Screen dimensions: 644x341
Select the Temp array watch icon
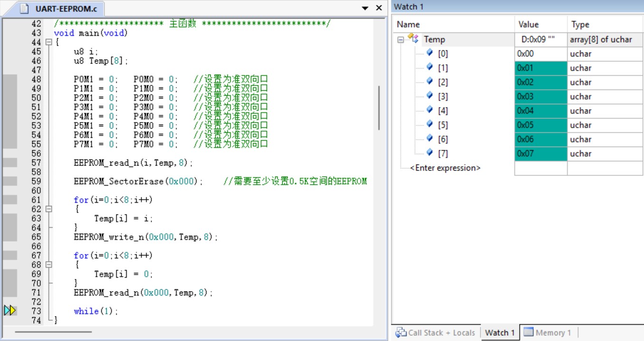click(x=413, y=39)
